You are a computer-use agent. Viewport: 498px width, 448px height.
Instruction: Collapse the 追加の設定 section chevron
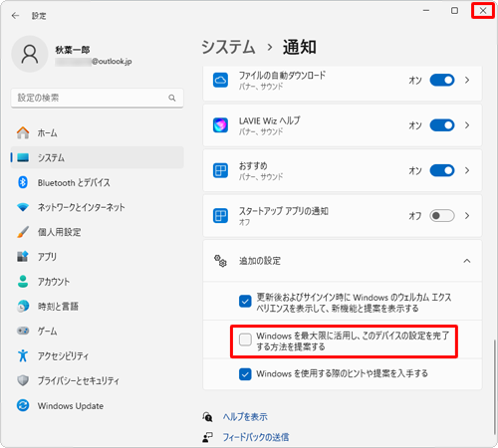pos(467,261)
